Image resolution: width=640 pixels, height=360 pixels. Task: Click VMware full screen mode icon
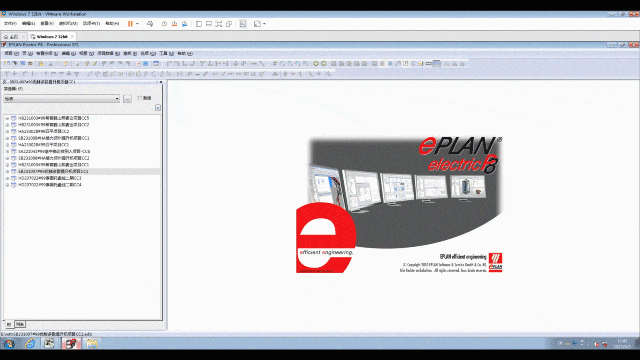click(219, 24)
